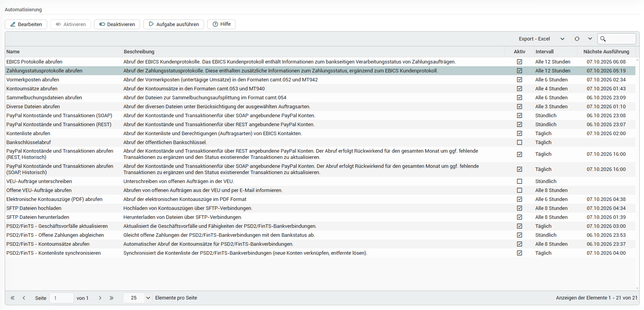Image resolution: width=644 pixels, height=310 pixels.
Task: Expand the chevron next to the refresh icon
Action: point(590,39)
